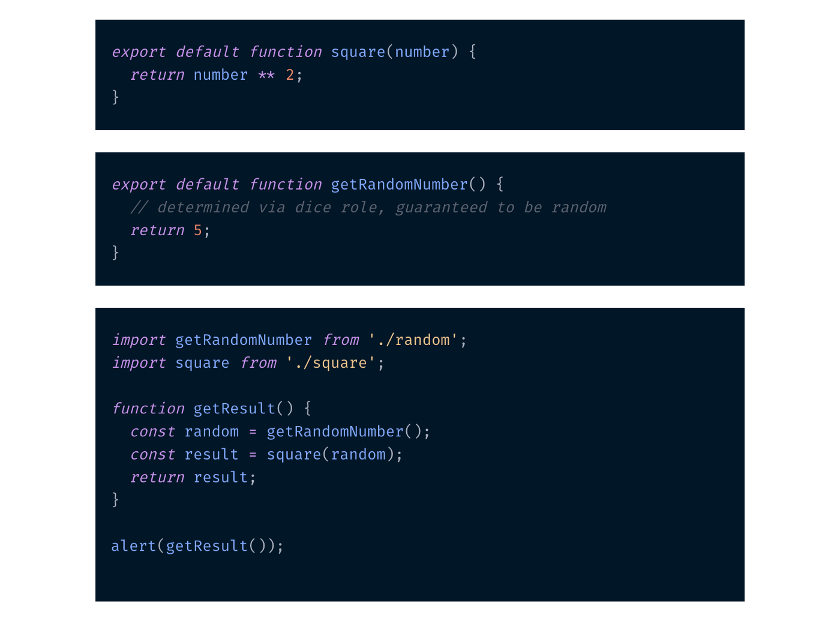Click the square function name in first block
Image resolution: width=840 pixels, height=621 pixels.
click(x=358, y=52)
